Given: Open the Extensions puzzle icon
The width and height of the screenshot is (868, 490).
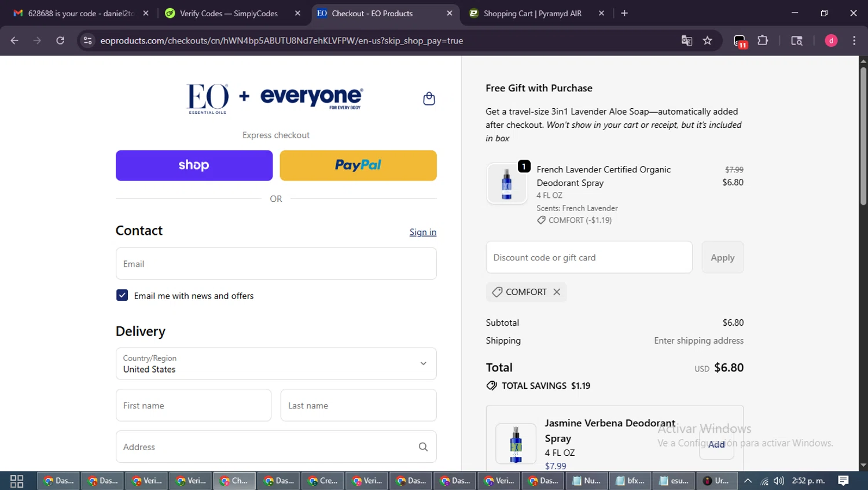Looking at the screenshot, I should (763, 40).
